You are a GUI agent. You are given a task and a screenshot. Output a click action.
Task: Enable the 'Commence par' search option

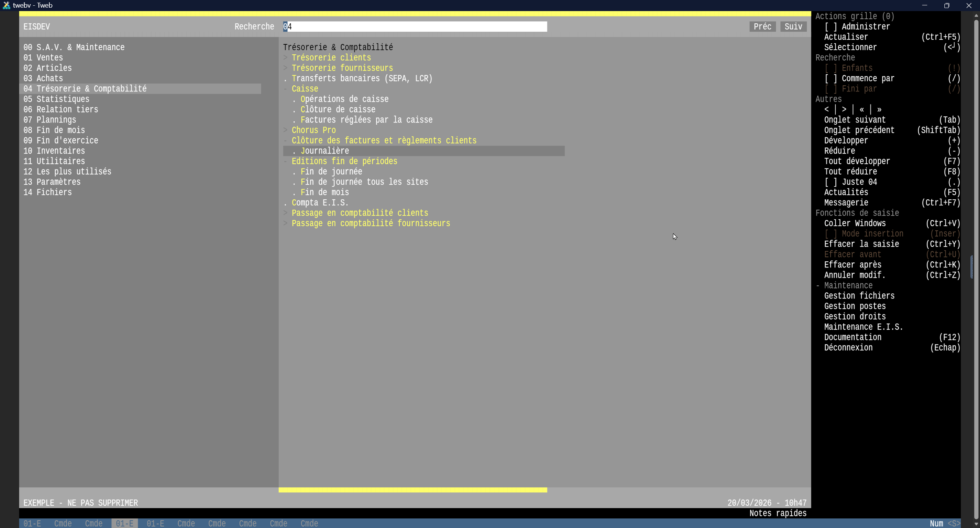point(831,78)
